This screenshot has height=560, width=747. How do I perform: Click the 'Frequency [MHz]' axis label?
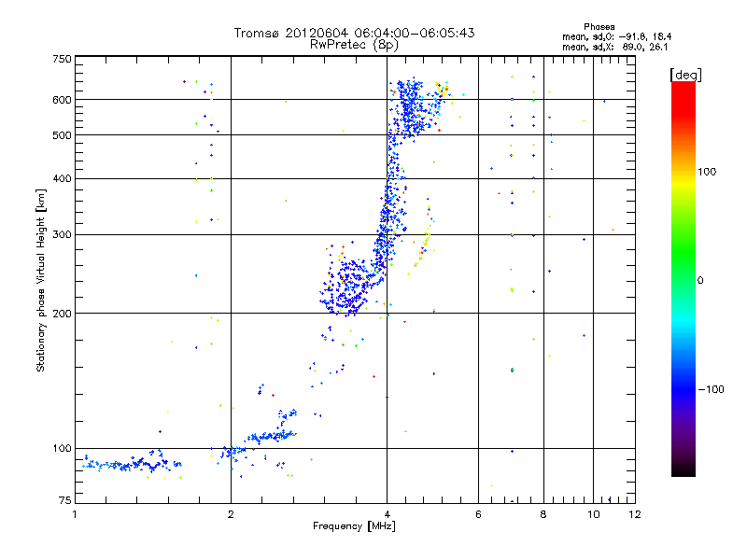(354, 526)
